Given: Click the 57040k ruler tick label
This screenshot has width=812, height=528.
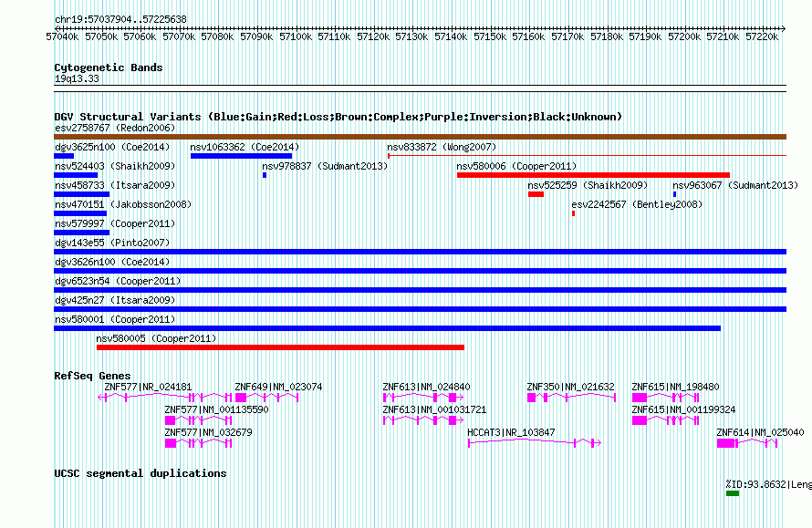Looking at the screenshot, I should (x=62, y=36).
